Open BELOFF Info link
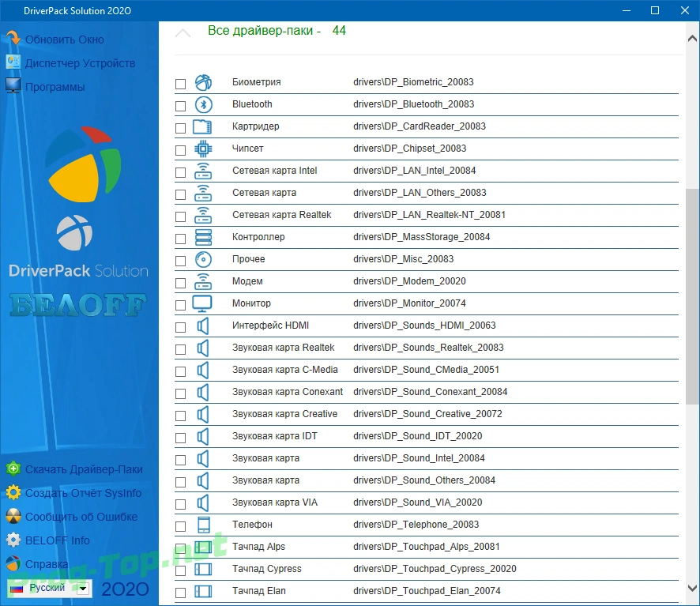The width and height of the screenshot is (700, 606). [x=58, y=540]
